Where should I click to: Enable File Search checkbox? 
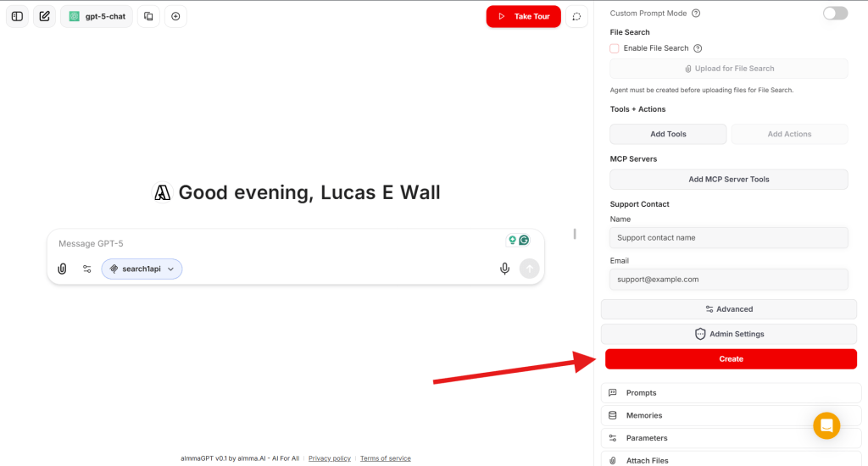coord(615,48)
